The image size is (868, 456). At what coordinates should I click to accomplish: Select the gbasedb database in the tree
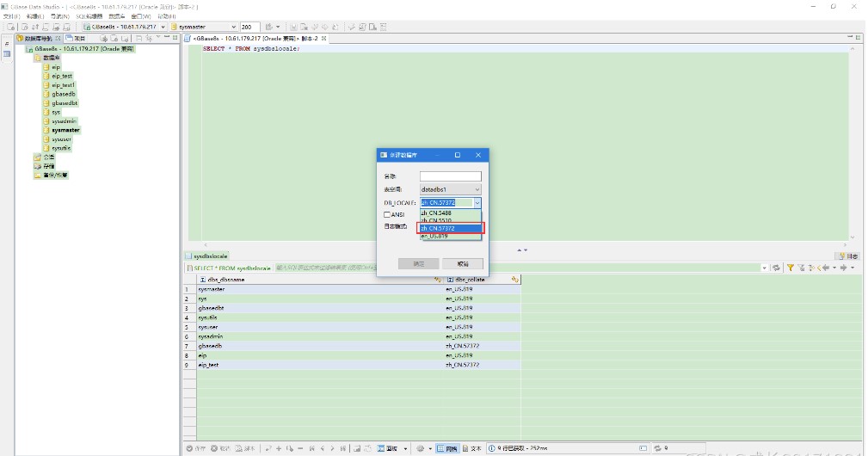coord(63,94)
